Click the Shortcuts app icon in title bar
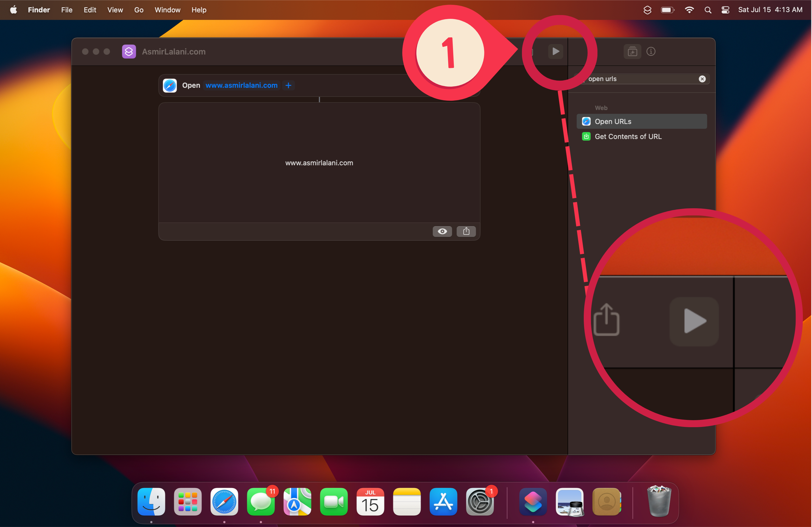The width and height of the screenshot is (812, 527). point(129,52)
